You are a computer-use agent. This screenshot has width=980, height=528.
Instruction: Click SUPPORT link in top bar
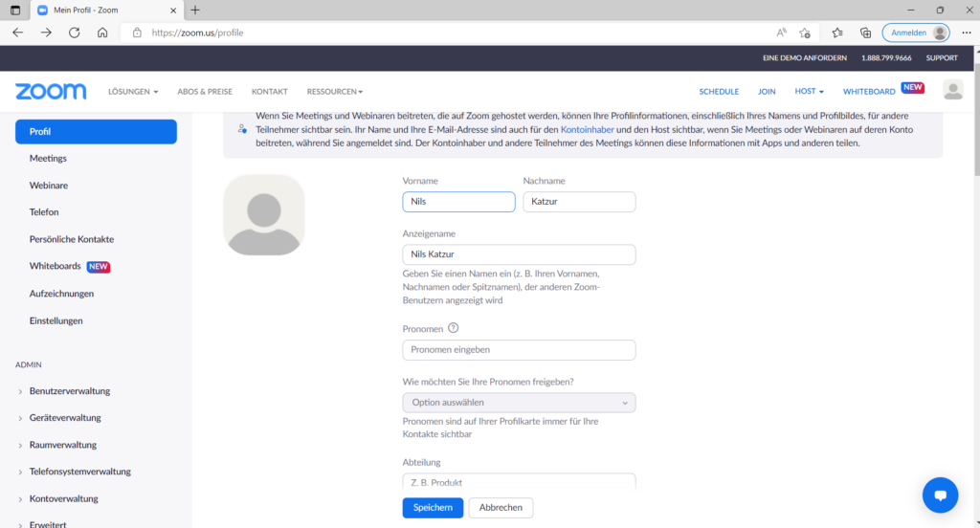[x=942, y=57]
